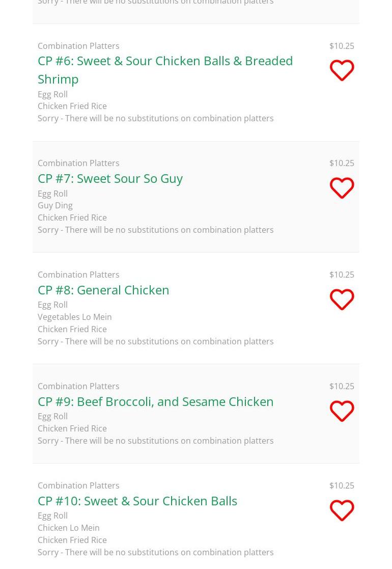Screen dimensions: 392x569
Task: Click the $10.25 price next to CP #8
Action: click(342, 275)
